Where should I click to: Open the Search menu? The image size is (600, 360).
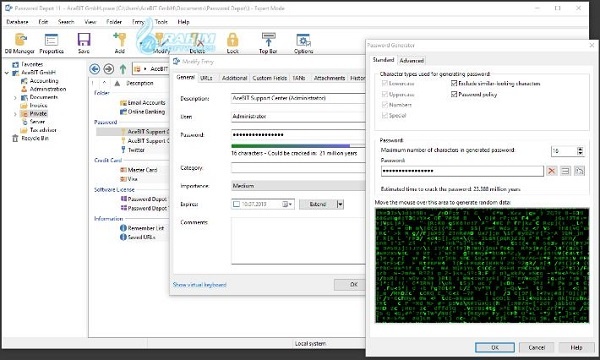pos(66,22)
